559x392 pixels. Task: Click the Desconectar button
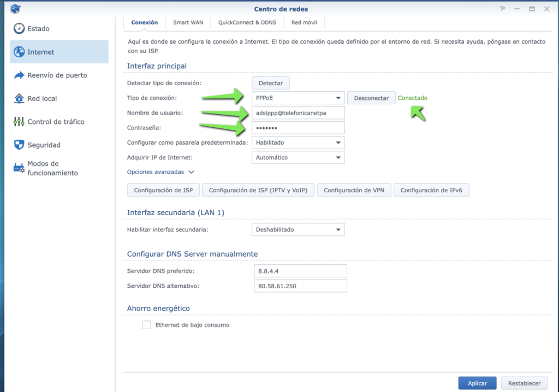[371, 97]
